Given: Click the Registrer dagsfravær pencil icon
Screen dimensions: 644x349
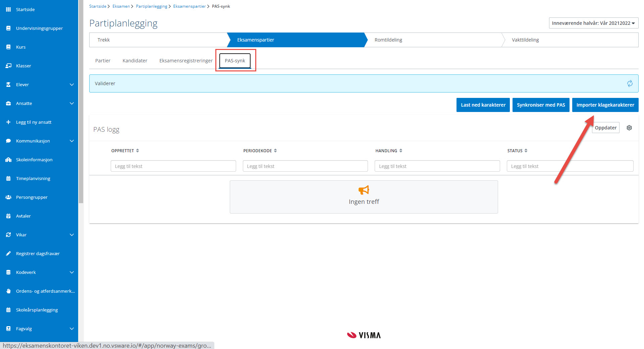Looking at the screenshot, I should pyautogui.click(x=8, y=253).
